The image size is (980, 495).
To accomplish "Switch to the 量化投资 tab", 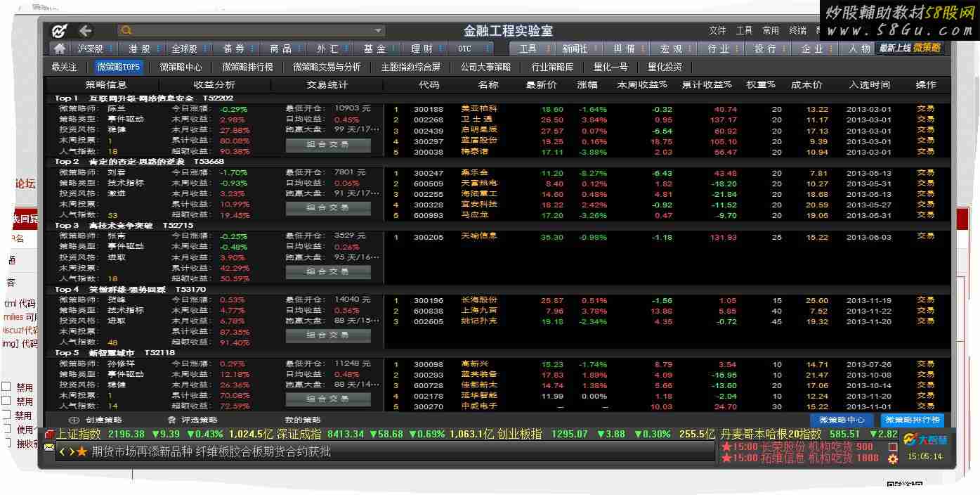I will [x=665, y=67].
